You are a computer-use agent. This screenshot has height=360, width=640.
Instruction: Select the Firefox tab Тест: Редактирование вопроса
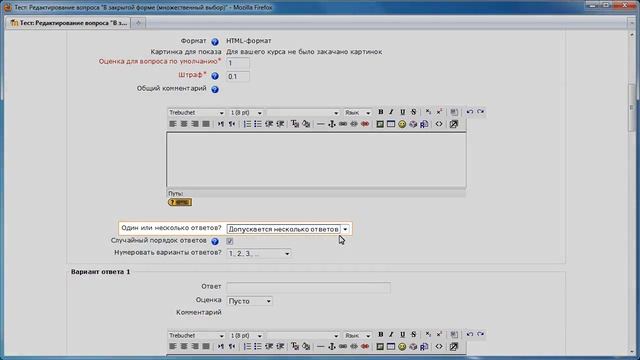[x=69, y=23]
